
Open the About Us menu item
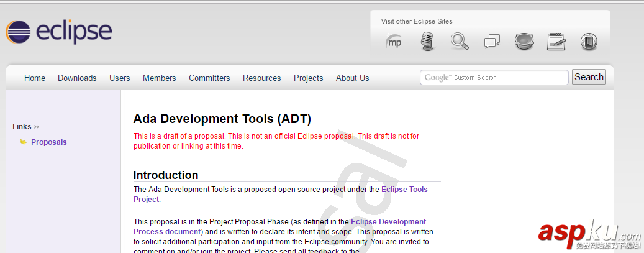pyautogui.click(x=352, y=78)
